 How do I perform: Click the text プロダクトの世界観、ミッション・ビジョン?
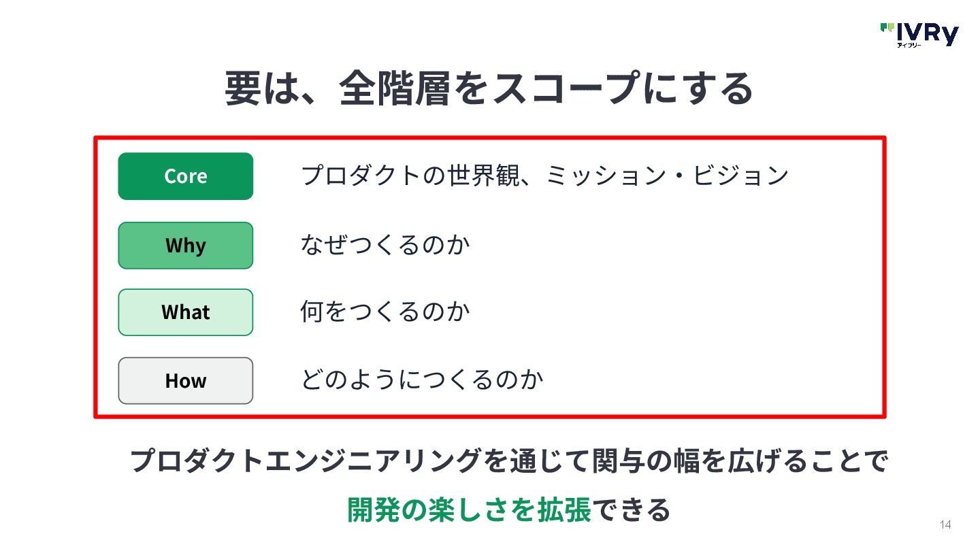click(x=544, y=176)
